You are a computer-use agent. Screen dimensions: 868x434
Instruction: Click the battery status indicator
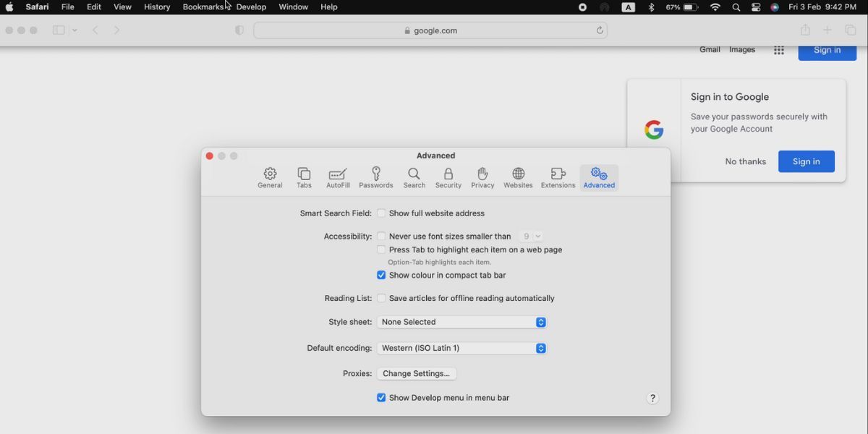[682, 7]
